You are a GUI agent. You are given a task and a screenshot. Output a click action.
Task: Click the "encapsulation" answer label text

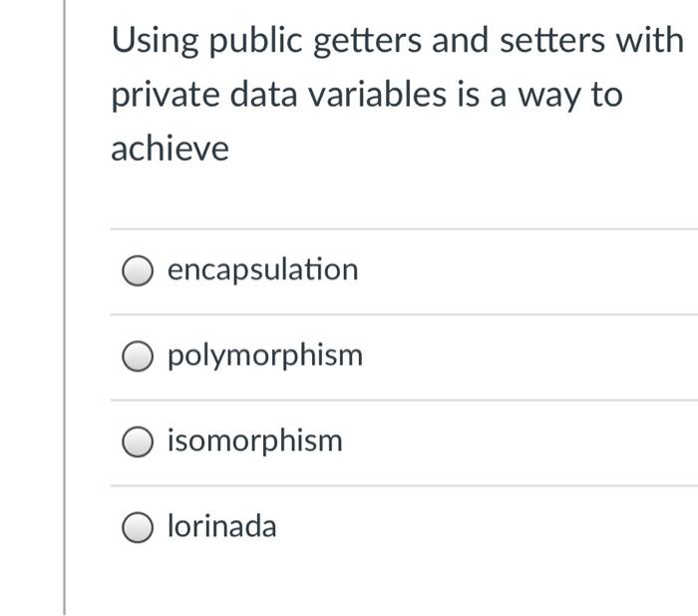point(262,270)
